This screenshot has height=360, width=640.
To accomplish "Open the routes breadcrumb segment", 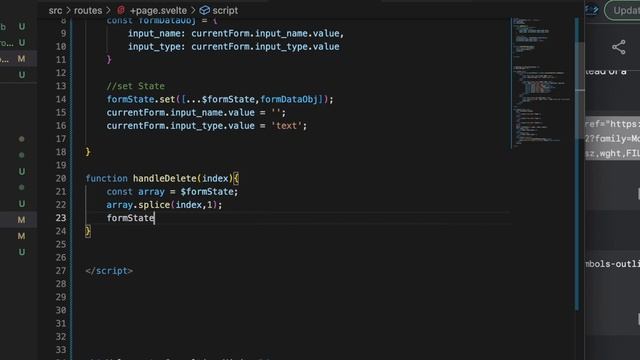I will 88,10.
